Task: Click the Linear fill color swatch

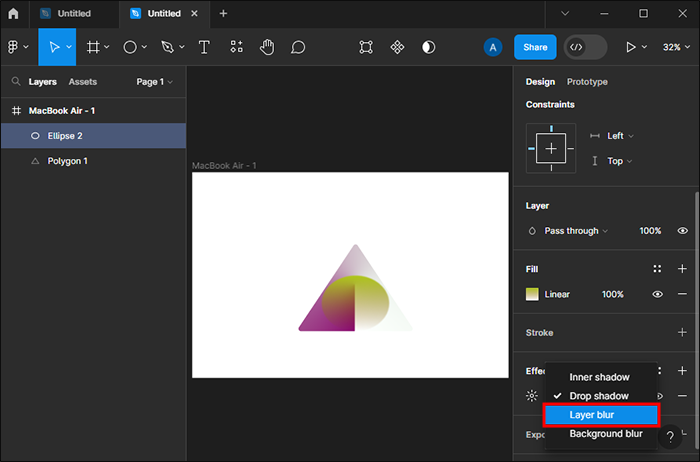Action: click(533, 294)
